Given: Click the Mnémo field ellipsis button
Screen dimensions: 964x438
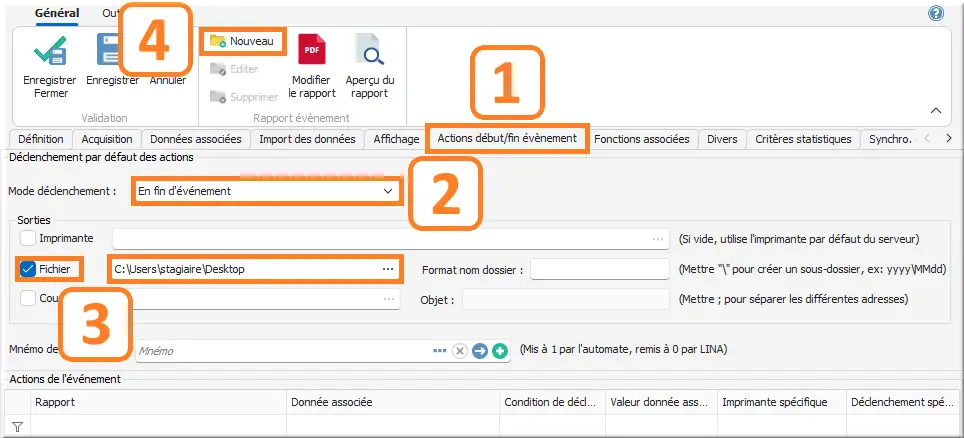Looking at the screenshot, I should pyautogui.click(x=439, y=351).
